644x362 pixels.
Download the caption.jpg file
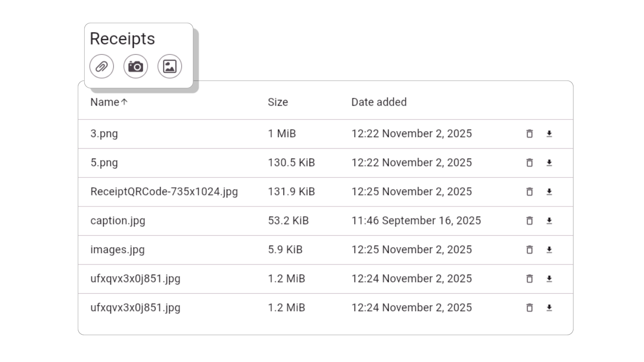(x=549, y=221)
